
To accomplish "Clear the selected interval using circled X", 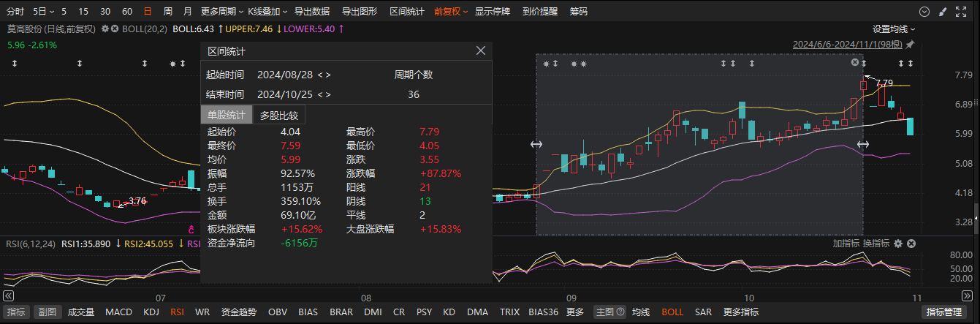I will tap(855, 63).
